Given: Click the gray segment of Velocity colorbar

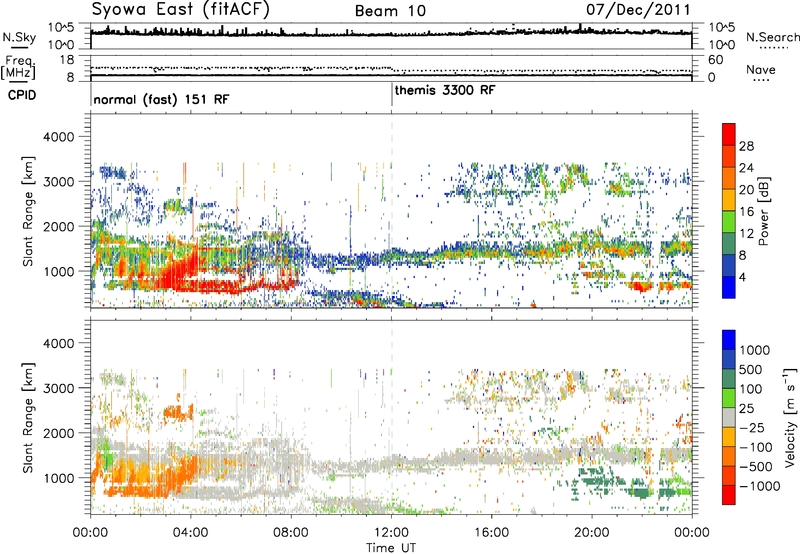Looking at the screenshot, I should coord(729,418).
